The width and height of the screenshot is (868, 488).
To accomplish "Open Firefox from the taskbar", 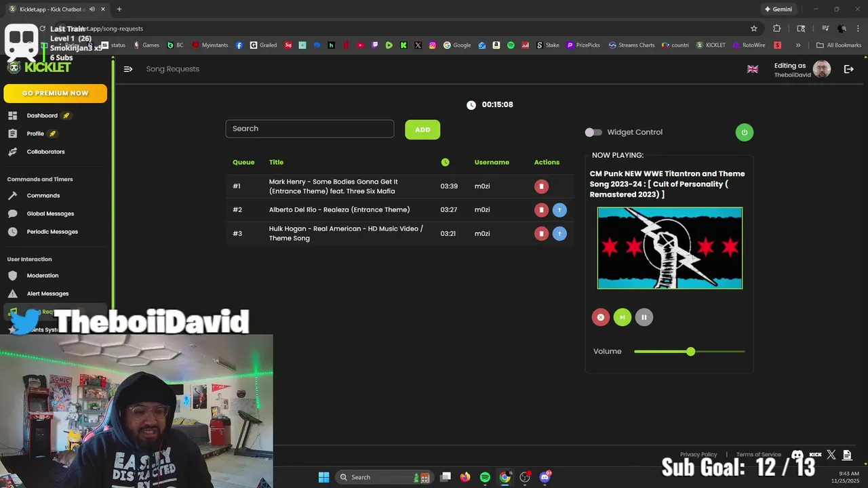I will point(465,477).
